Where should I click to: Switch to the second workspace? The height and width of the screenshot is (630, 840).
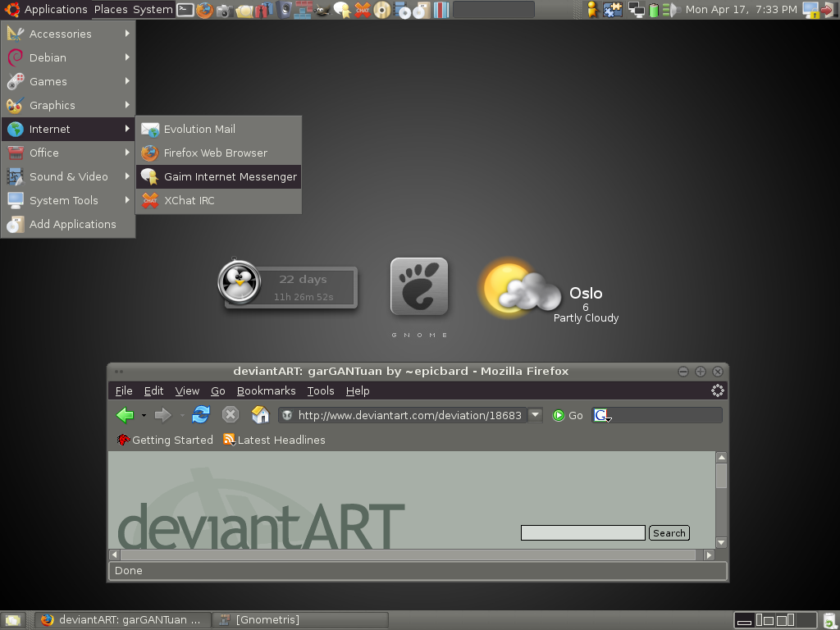[x=765, y=620]
